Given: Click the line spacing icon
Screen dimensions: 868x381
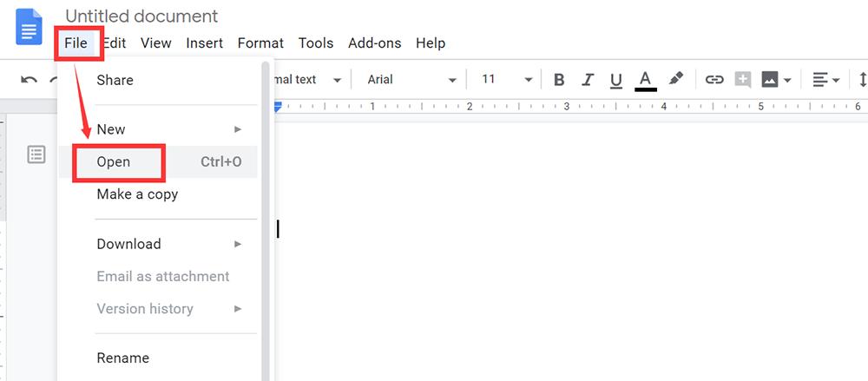Looking at the screenshot, I should pyautogui.click(x=862, y=80).
